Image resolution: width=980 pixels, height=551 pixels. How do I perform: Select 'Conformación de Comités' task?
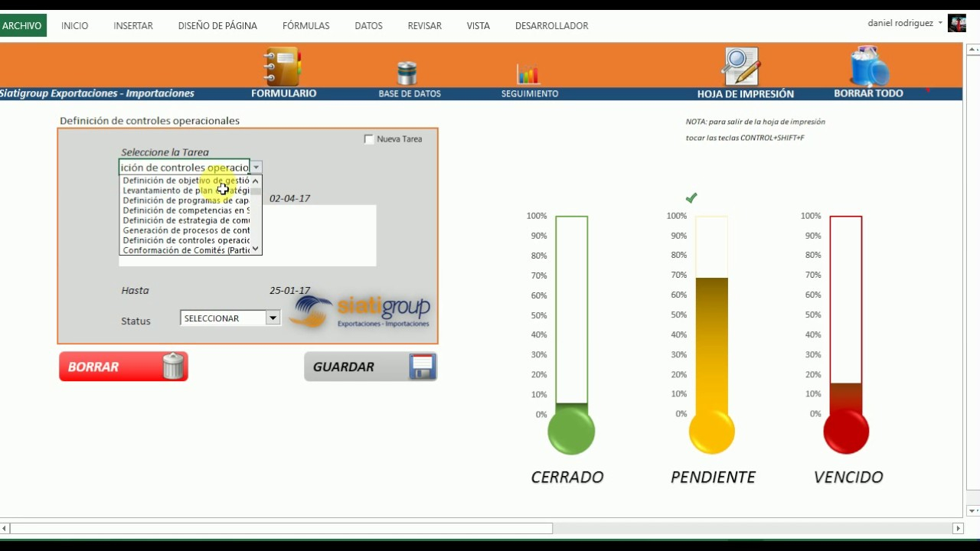pyautogui.click(x=186, y=250)
